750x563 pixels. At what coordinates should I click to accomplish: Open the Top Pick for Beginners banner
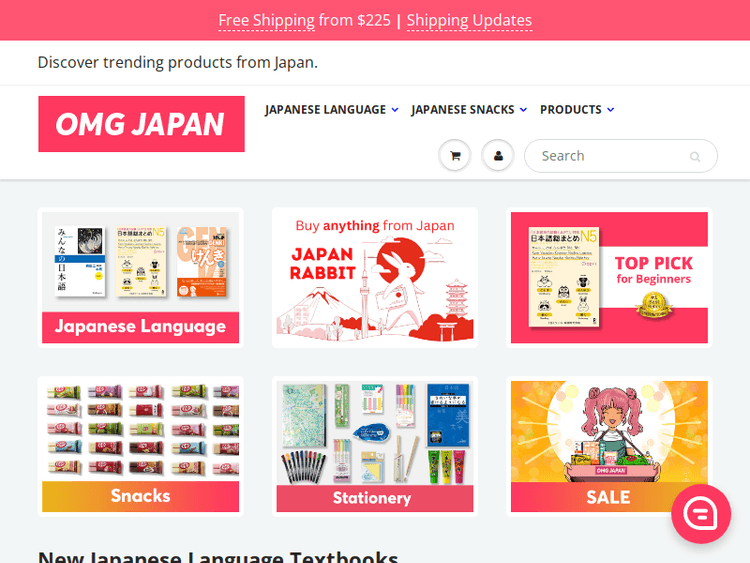pyautogui.click(x=609, y=277)
